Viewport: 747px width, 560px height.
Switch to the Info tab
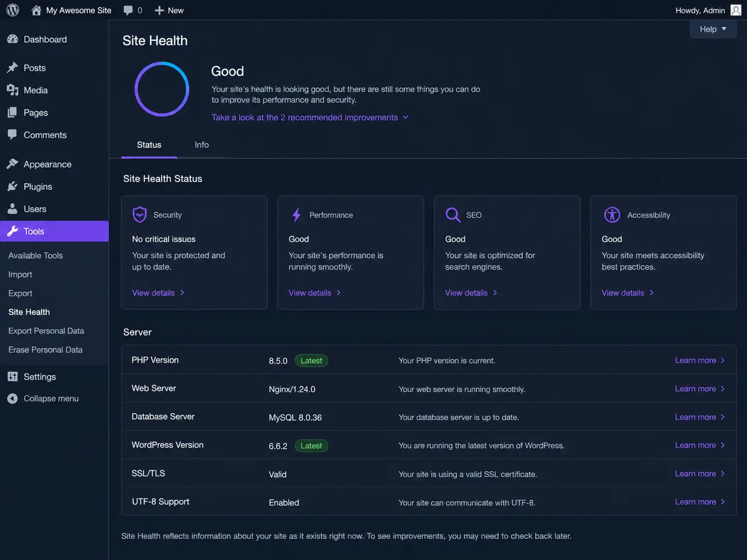pos(202,145)
